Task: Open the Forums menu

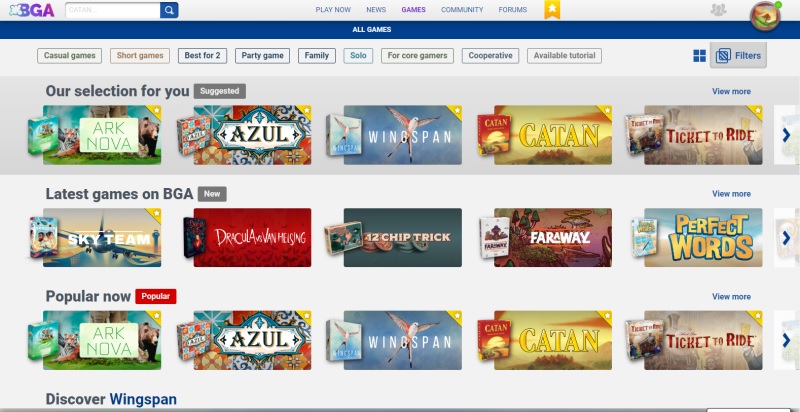Action: click(513, 10)
